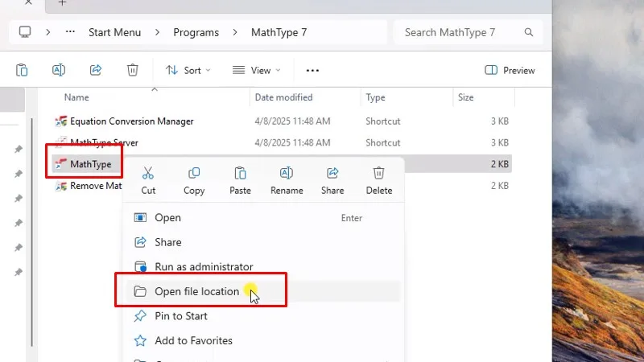Click the toolbar share icon
The height and width of the screenshot is (362, 644).
96,70
